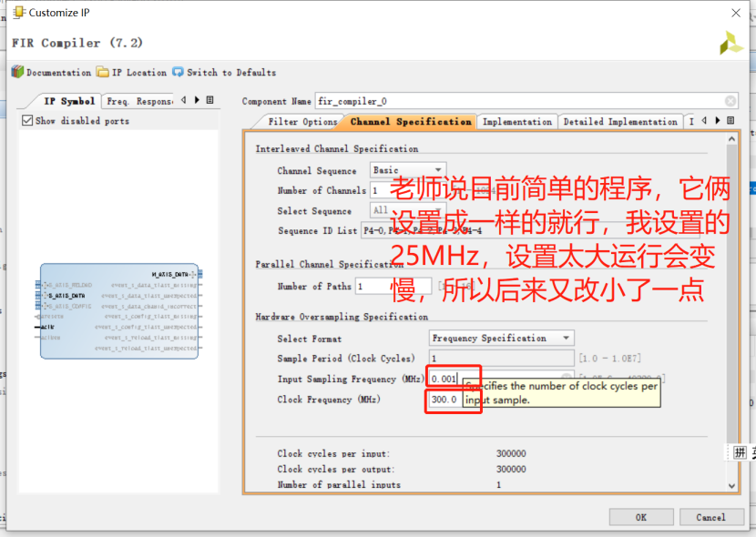Expand the S_AXIS_DATA port plus
756x537 pixels.
46,295
